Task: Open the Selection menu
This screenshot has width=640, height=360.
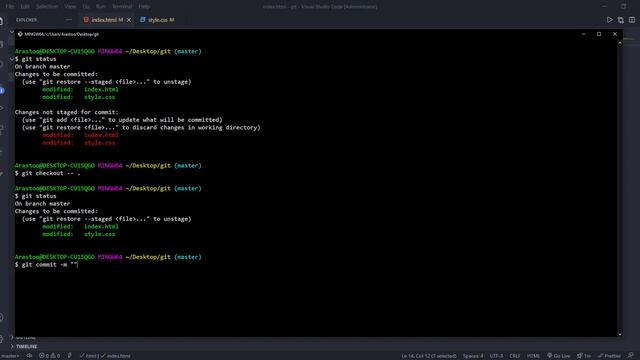Action: (47, 7)
